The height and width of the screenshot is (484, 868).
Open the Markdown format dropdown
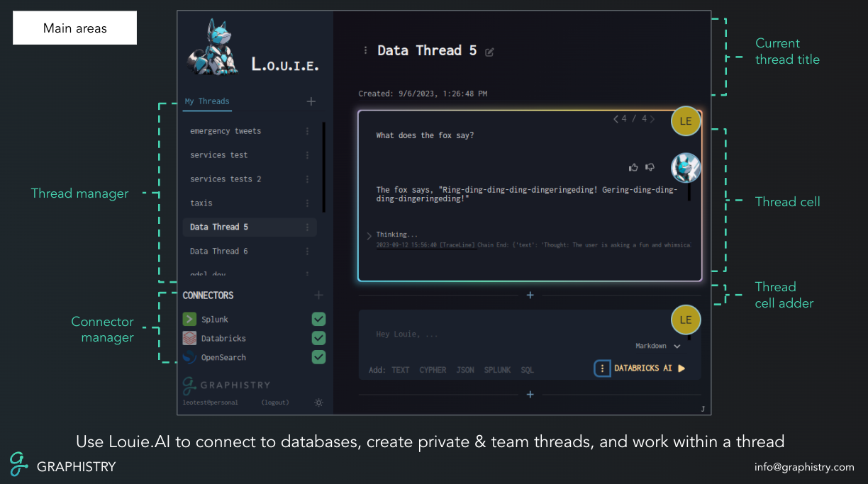point(658,346)
